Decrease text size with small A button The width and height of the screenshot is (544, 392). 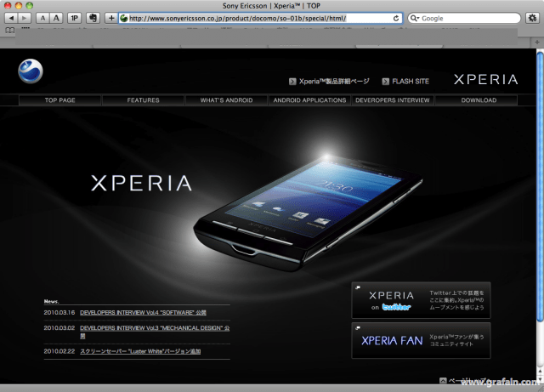point(42,18)
